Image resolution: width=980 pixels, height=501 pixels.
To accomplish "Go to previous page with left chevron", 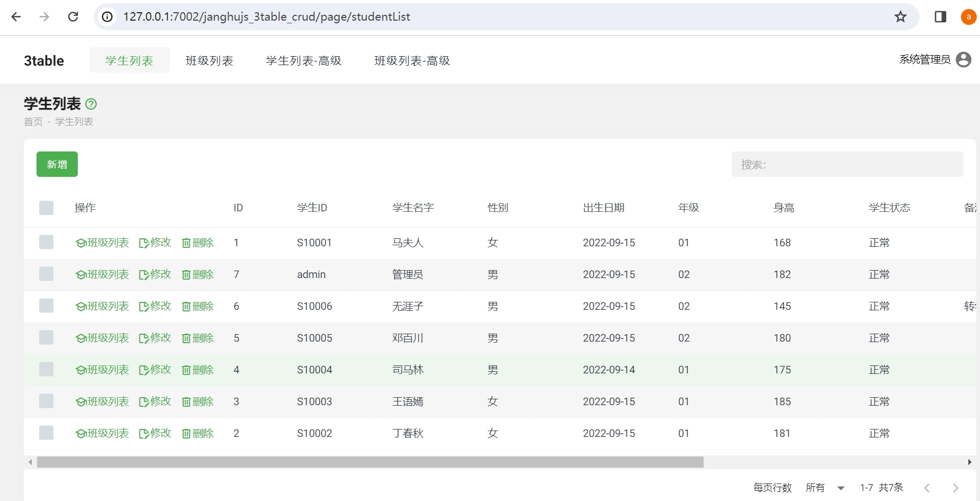I will tap(927, 488).
